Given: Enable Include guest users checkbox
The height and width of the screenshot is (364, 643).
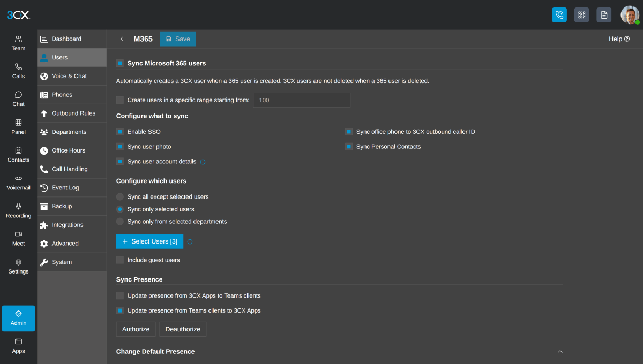Looking at the screenshot, I should [120, 260].
